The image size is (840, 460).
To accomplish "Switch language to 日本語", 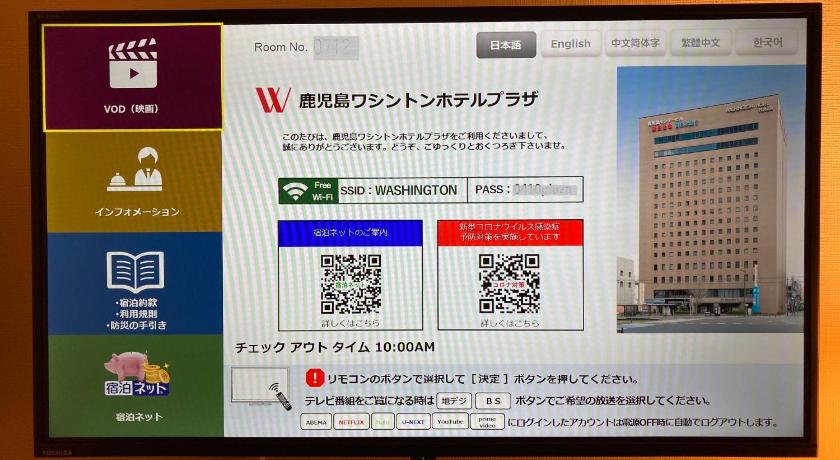I will [506, 44].
